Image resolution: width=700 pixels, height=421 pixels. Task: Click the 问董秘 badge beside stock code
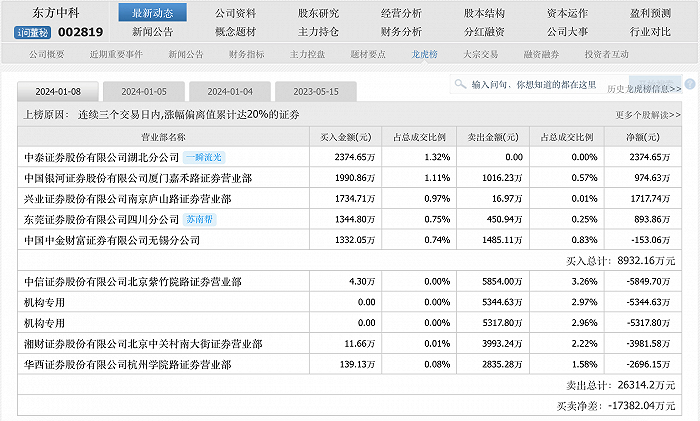(32, 33)
